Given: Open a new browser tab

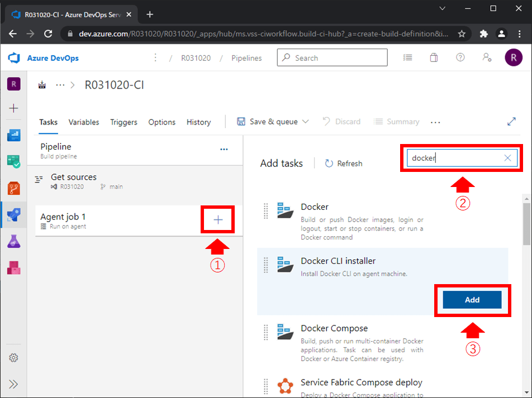Looking at the screenshot, I should (x=150, y=15).
